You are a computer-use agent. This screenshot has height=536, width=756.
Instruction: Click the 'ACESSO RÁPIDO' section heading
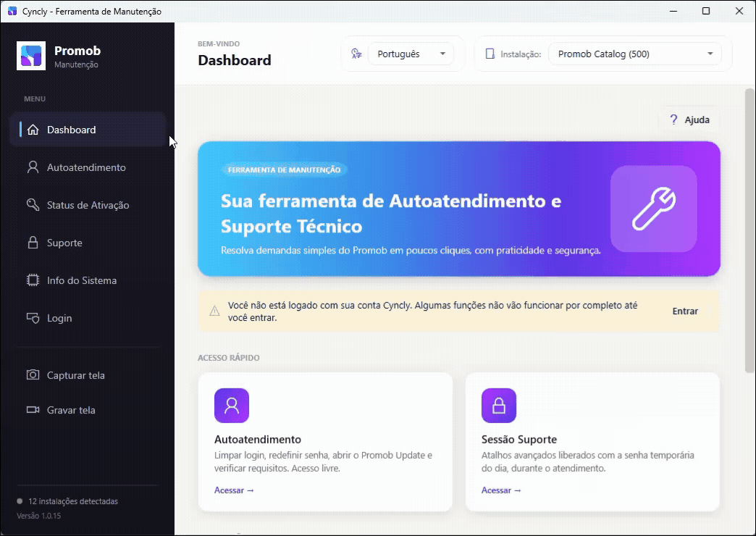click(229, 358)
